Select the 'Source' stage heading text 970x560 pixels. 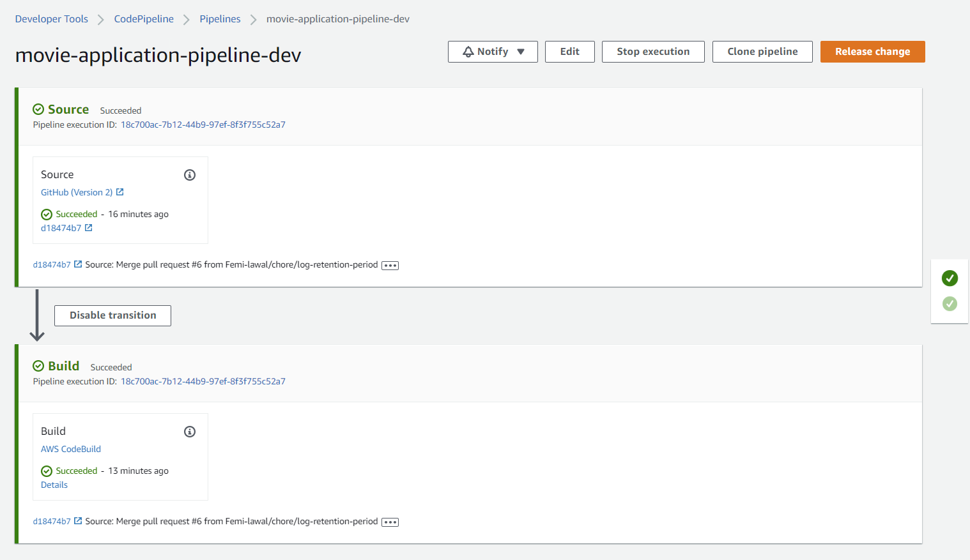pyautogui.click(x=68, y=109)
